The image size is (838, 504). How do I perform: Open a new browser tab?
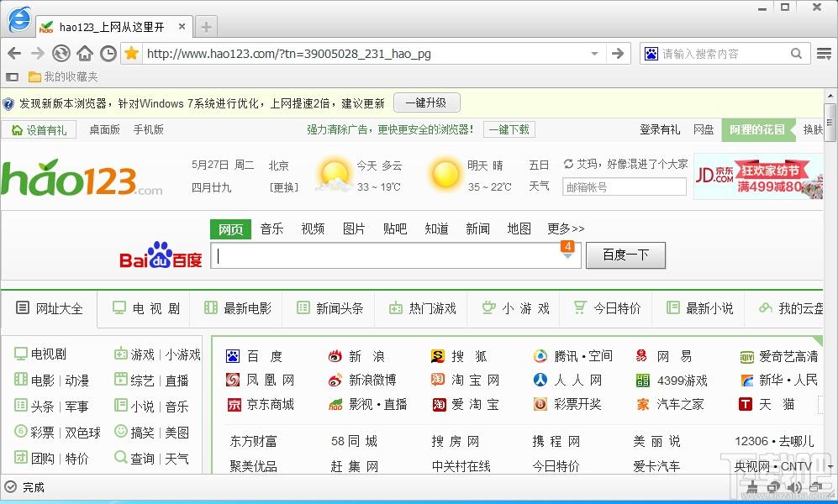(206, 27)
